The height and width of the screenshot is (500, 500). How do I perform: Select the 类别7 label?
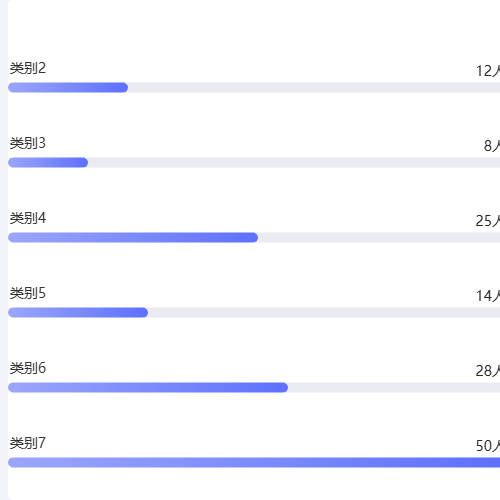(x=28, y=443)
